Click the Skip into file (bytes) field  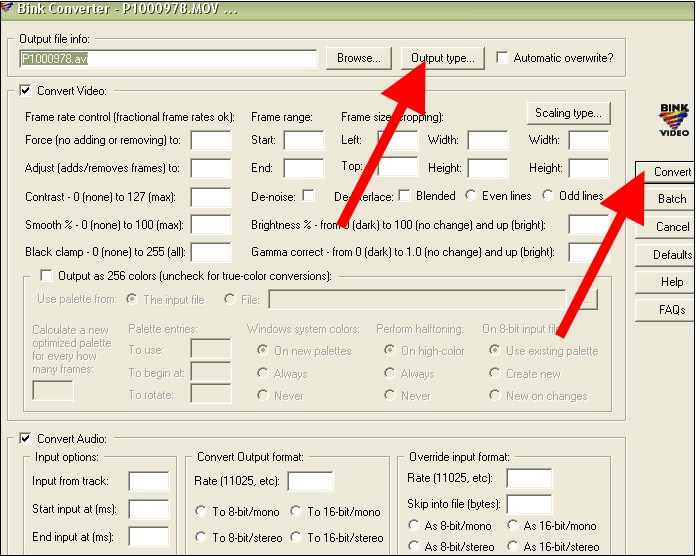tap(529, 505)
